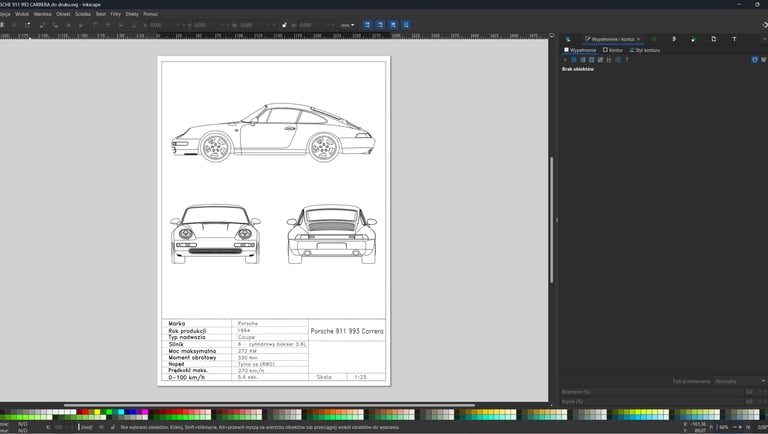Open the zoom percentage dropdown in status bar
The width and height of the screenshot is (768, 434).
click(725, 427)
